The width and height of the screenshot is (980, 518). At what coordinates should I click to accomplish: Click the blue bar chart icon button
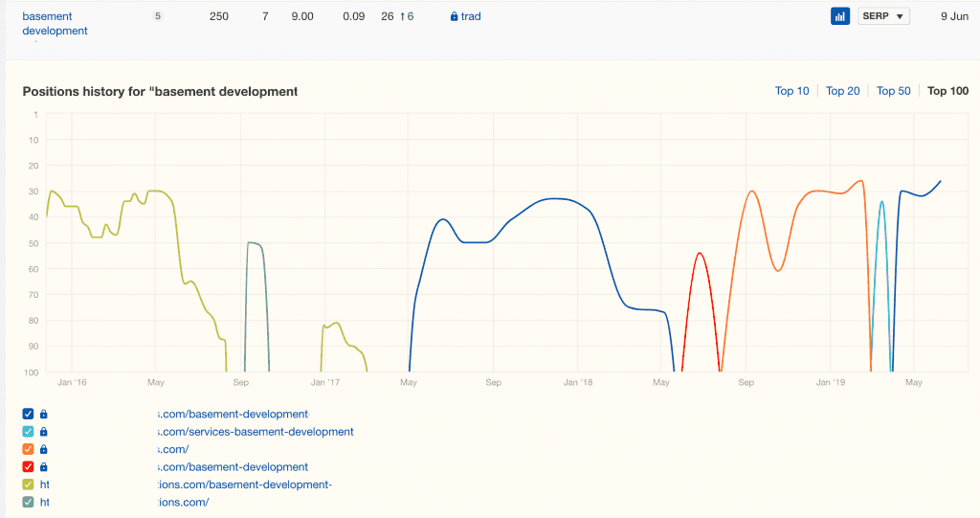[x=840, y=16]
